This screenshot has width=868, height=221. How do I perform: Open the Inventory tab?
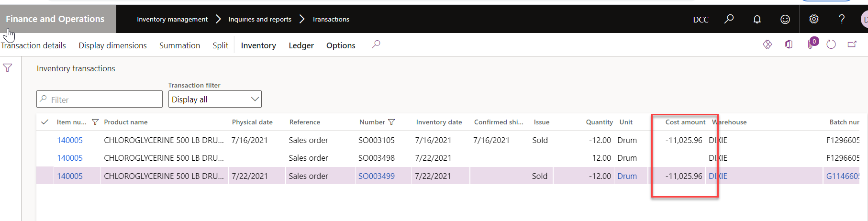pos(258,45)
